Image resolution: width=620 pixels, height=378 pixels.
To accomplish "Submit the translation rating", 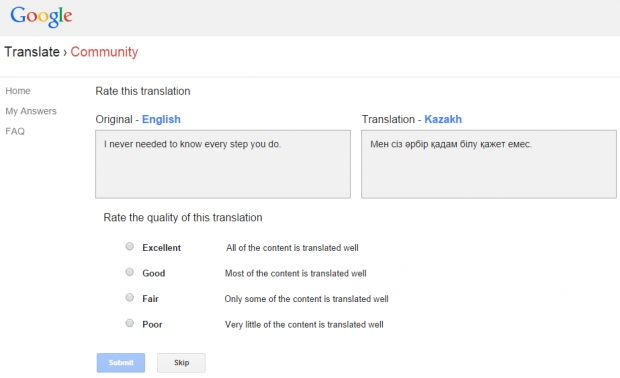I will (x=121, y=363).
